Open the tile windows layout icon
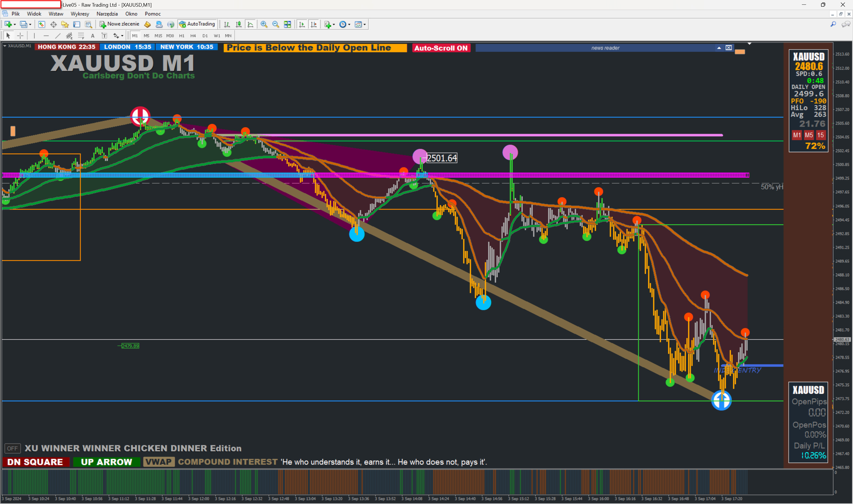This screenshot has width=853, height=504. (287, 24)
